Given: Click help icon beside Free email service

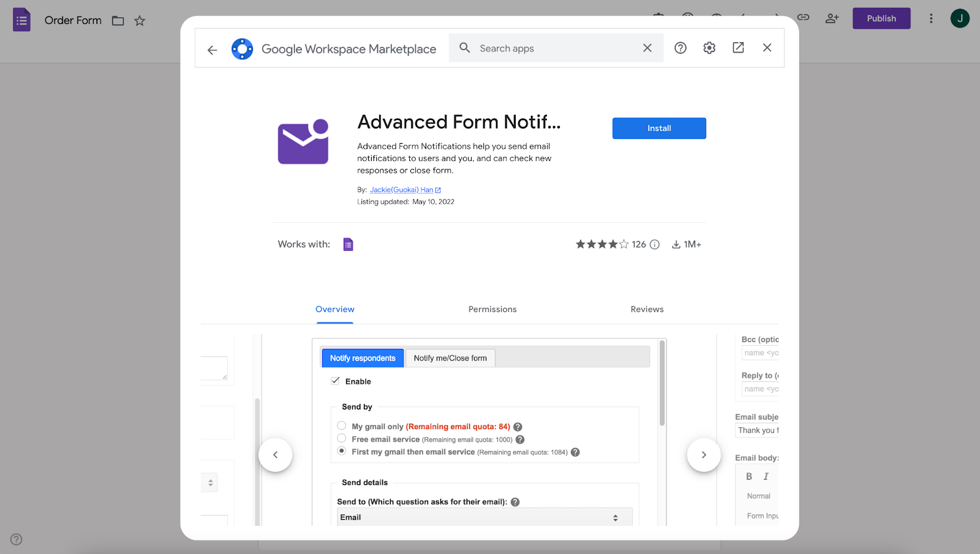Looking at the screenshot, I should click(520, 440).
